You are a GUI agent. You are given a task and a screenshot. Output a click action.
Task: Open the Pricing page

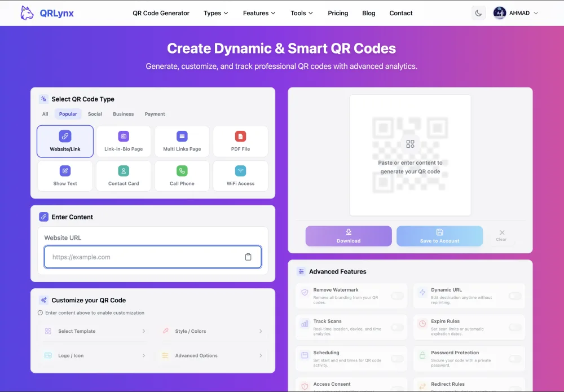coord(338,13)
